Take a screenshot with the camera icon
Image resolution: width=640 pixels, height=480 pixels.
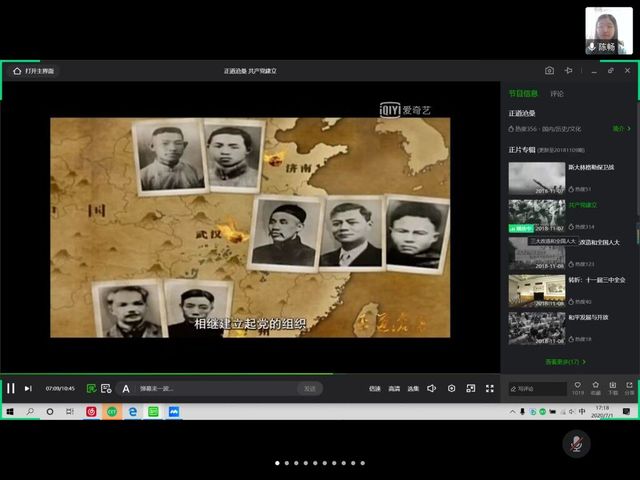549,71
